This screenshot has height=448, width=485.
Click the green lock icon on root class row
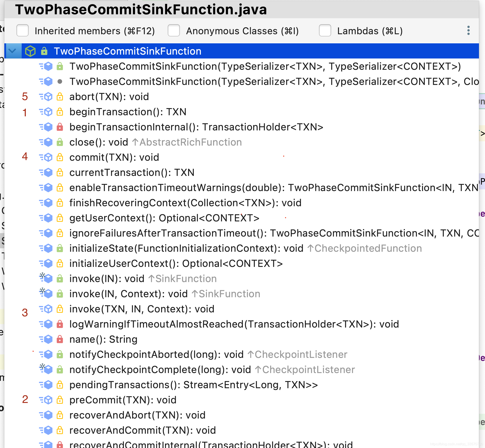click(44, 51)
